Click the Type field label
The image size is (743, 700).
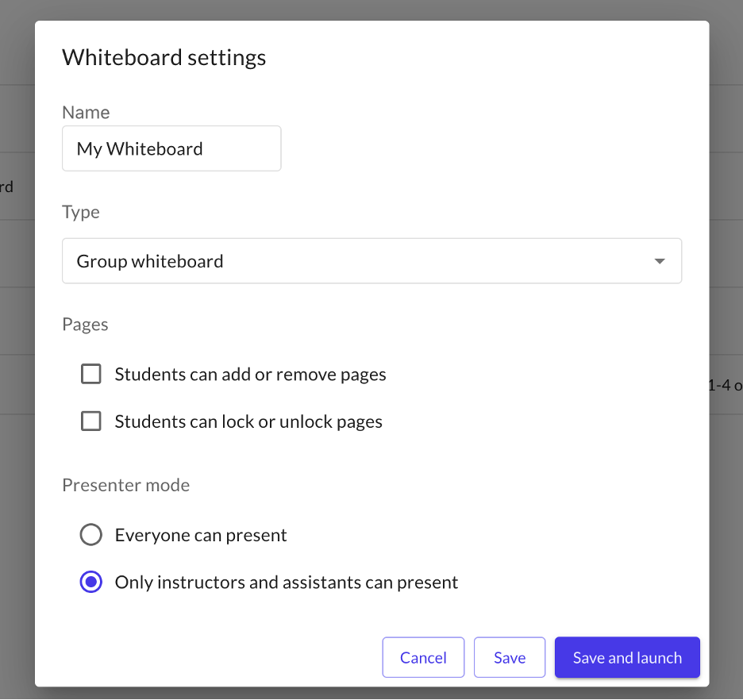pyautogui.click(x=81, y=213)
